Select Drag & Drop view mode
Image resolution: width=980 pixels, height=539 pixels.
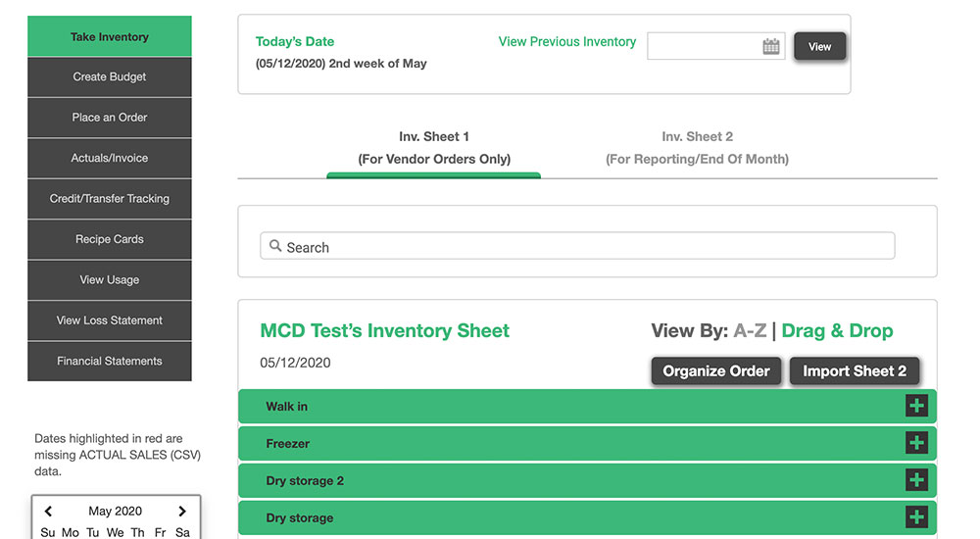(837, 331)
